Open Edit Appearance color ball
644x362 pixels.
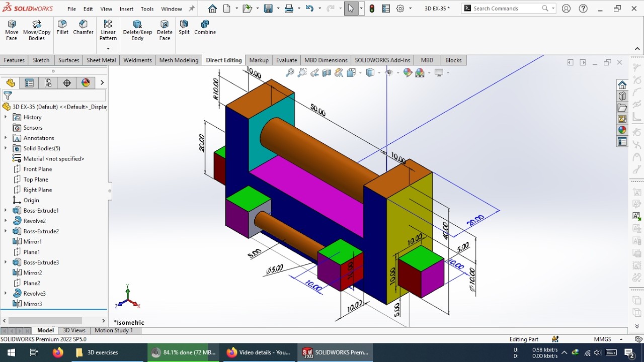click(x=408, y=73)
